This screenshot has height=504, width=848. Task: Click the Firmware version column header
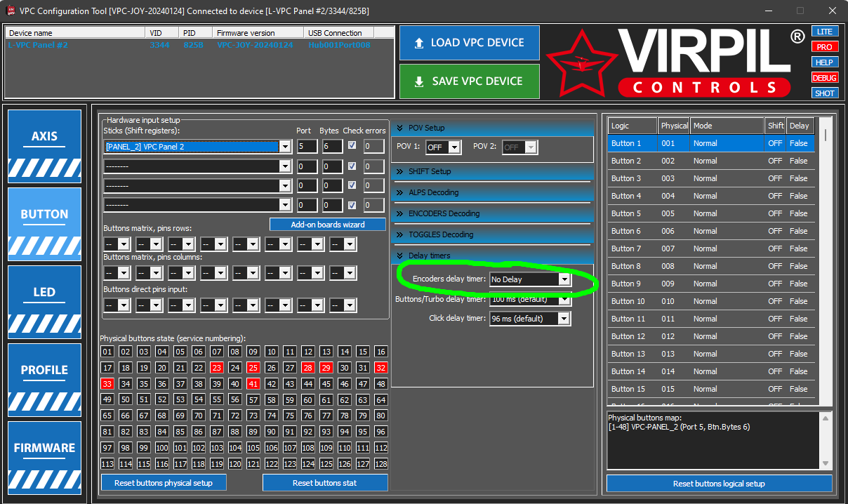[258, 33]
